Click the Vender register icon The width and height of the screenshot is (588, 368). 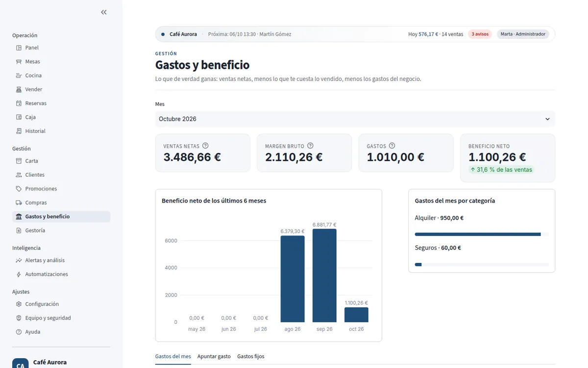point(19,89)
